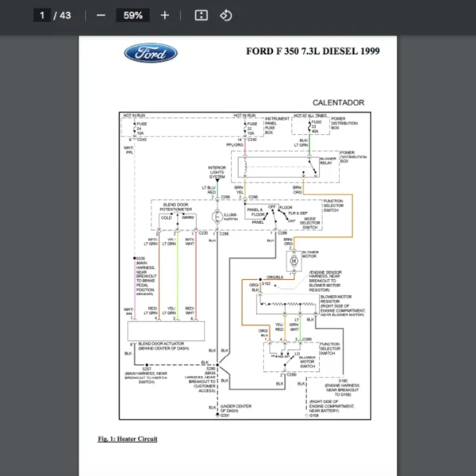Click the page number input field

pyautogui.click(x=43, y=15)
